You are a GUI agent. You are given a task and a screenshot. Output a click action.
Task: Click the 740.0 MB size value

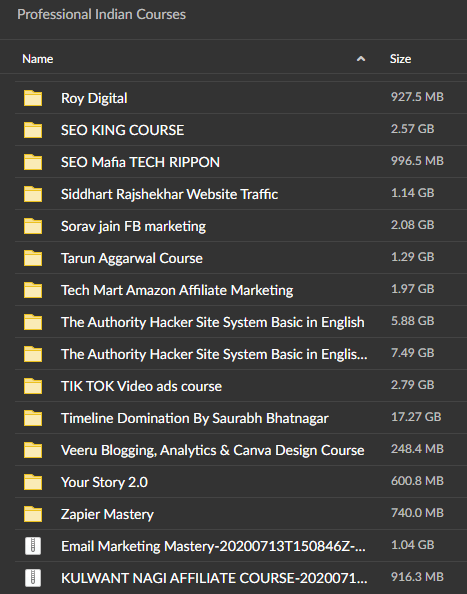(417, 513)
